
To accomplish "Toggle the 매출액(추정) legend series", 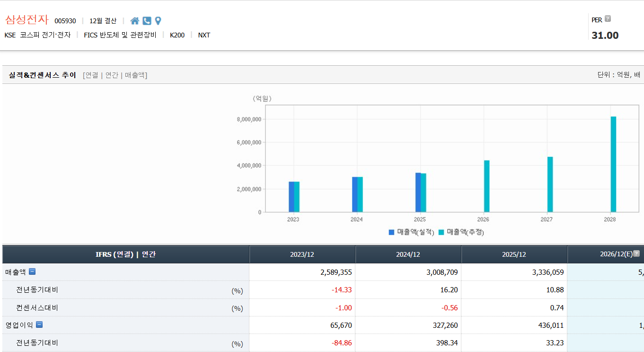I will click(x=461, y=232).
